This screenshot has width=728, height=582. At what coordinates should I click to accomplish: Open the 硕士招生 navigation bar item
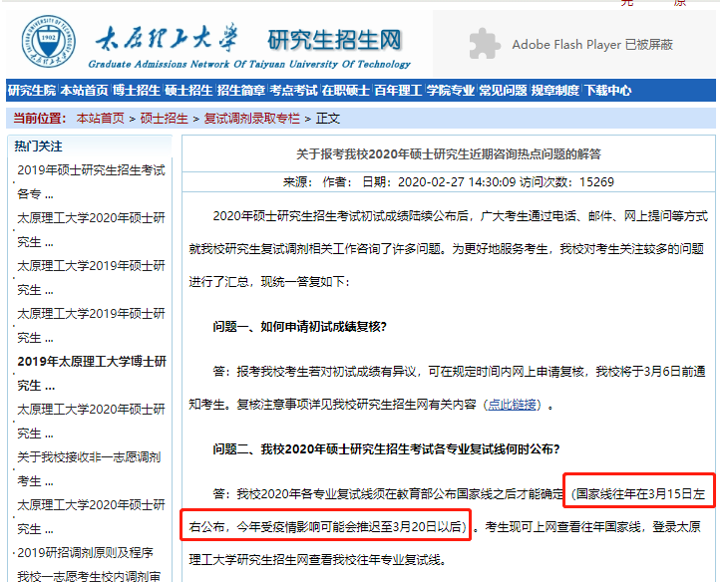point(188,90)
